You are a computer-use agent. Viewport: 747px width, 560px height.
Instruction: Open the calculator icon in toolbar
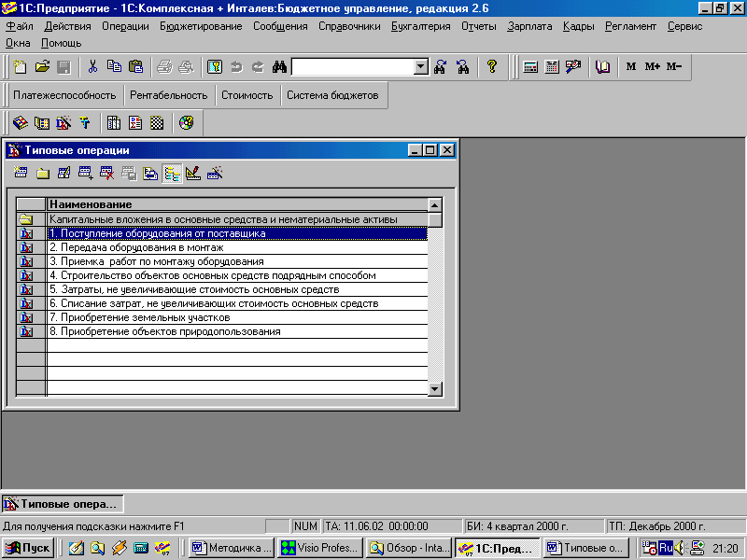pyautogui.click(x=530, y=66)
